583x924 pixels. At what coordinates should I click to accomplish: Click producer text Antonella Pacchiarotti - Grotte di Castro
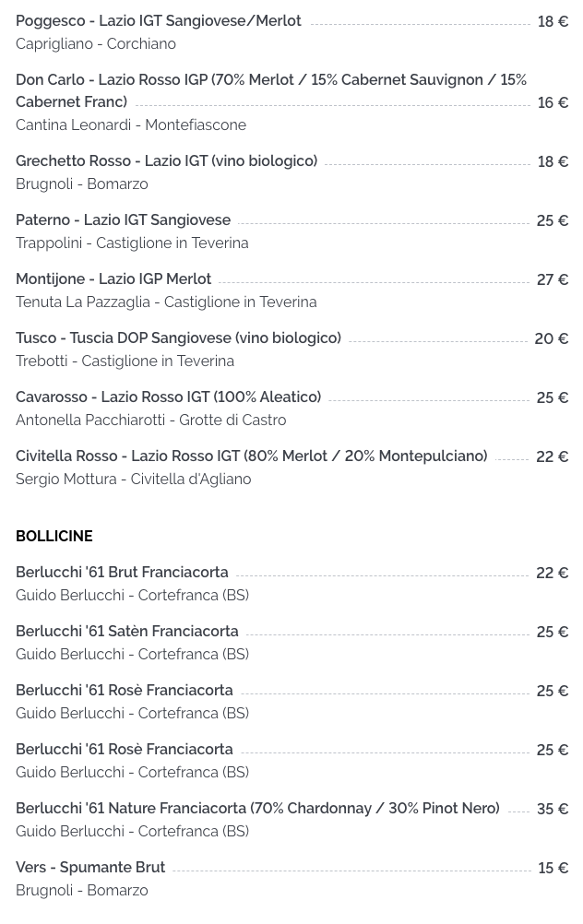tap(151, 420)
